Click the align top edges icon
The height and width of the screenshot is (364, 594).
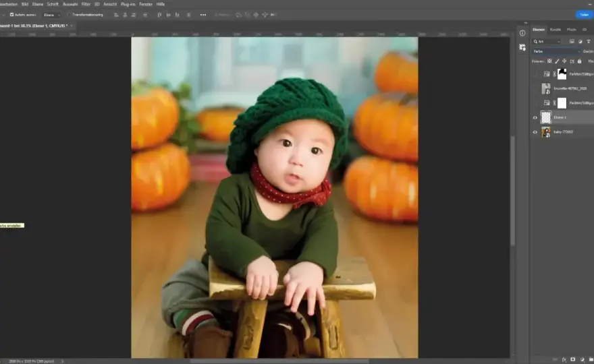coord(159,15)
